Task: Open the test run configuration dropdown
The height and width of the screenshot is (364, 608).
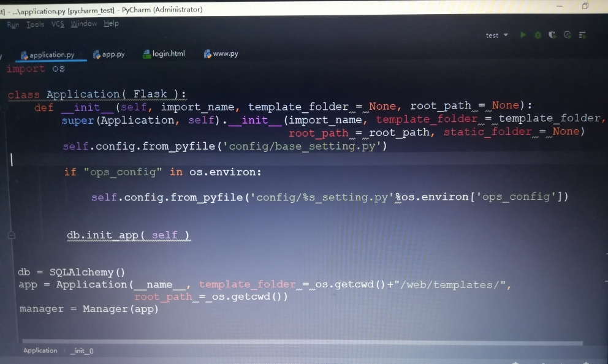Action: [496, 36]
